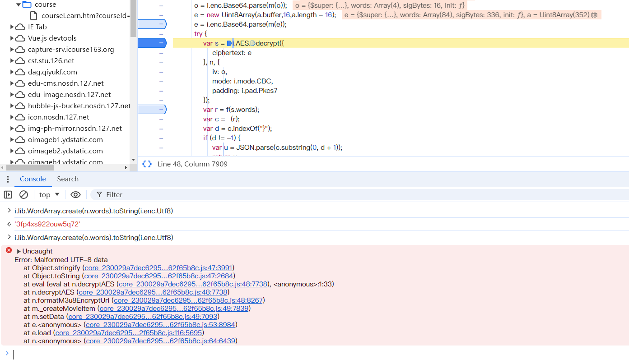Toggle breakpoint marker on the var r = f(s.words) line
This screenshot has height=364, width=629.
[152, 110]
